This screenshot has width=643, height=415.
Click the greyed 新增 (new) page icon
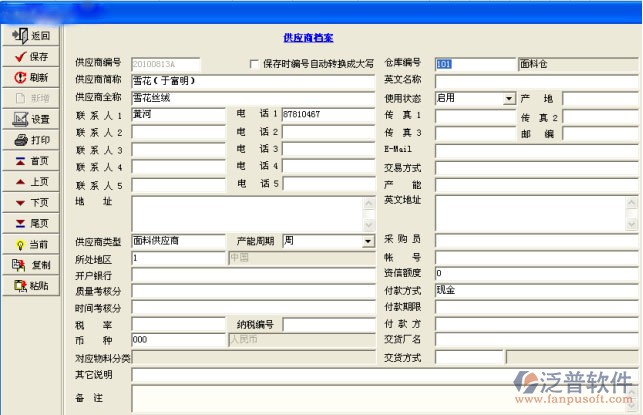[20, 98]
